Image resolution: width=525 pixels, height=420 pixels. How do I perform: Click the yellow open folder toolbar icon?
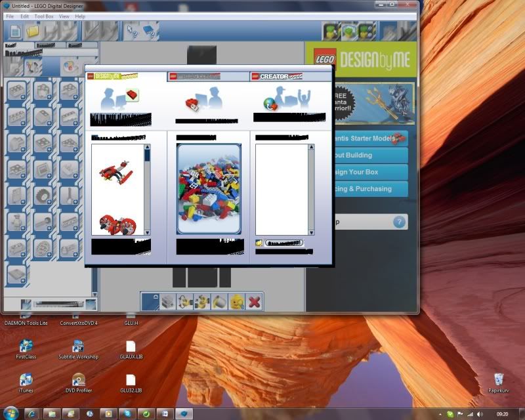pyautogui.click(x=33, y=31)
